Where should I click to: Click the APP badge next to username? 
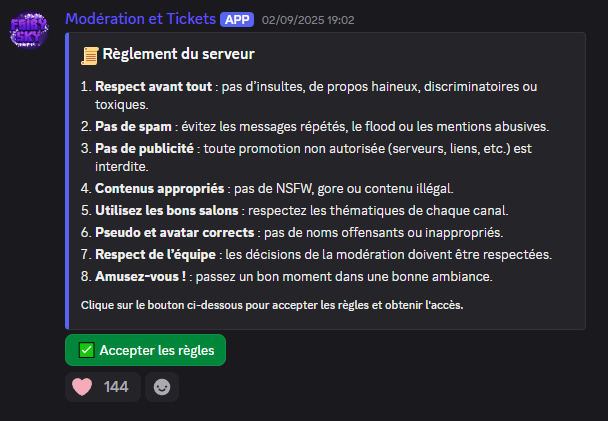pyautogui.click(x=235, y=19)
